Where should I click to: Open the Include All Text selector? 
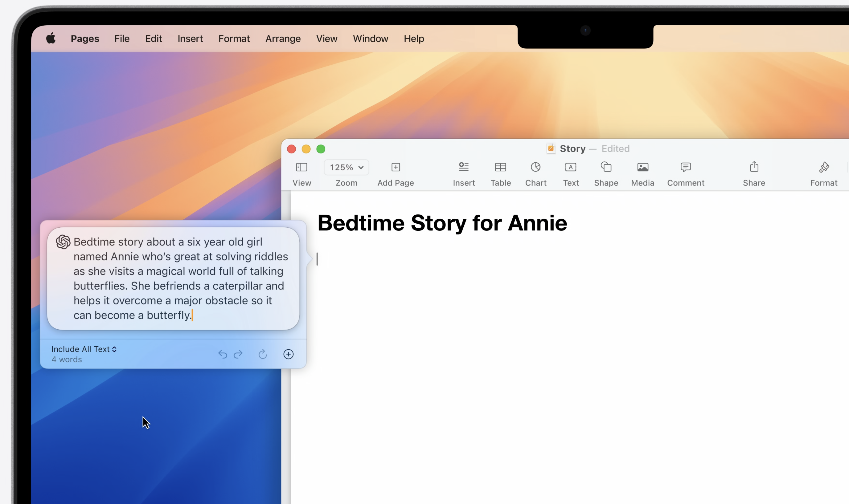[84, 349]
